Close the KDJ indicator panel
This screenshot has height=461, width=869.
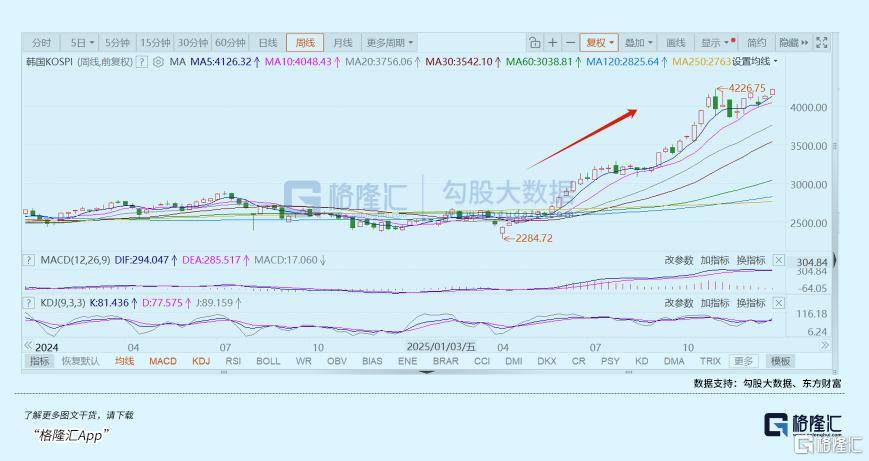point(779,303)
